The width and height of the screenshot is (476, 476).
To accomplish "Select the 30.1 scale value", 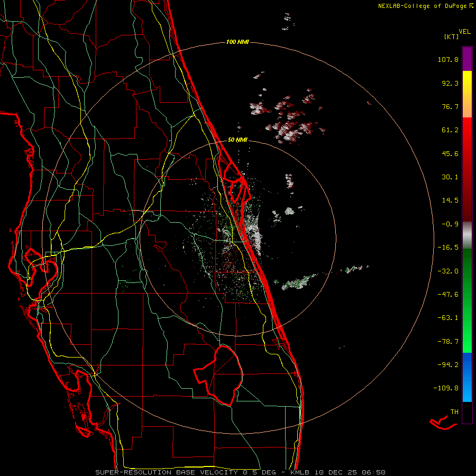I will pos(450,177).
